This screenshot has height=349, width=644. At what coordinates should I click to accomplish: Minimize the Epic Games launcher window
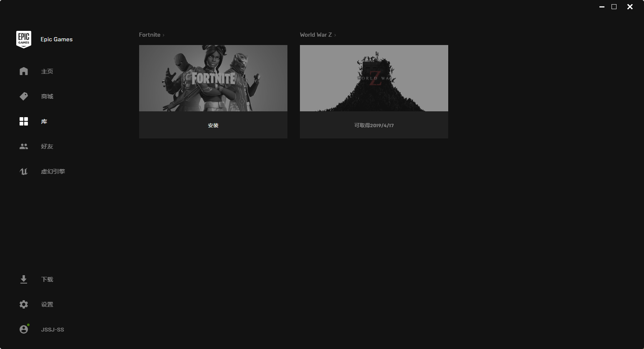point(602,7)
